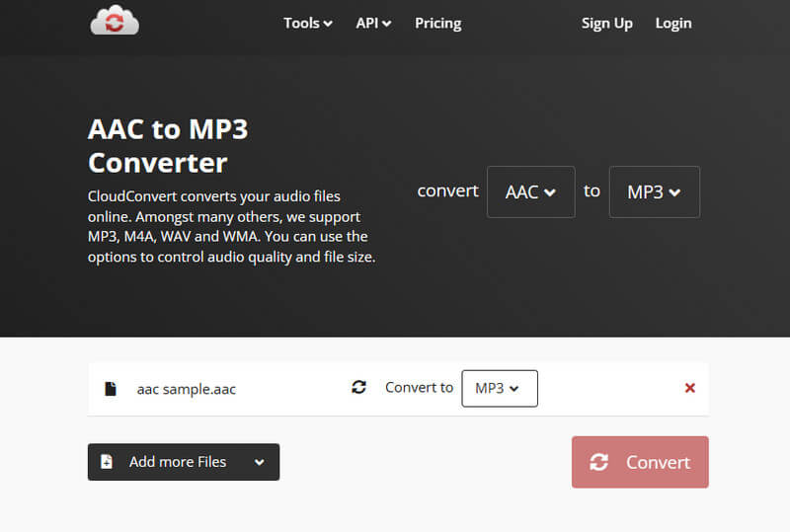Expand the Add more Files chevron arrow
This screenshot has height=532, width=790.
(259, 462)
